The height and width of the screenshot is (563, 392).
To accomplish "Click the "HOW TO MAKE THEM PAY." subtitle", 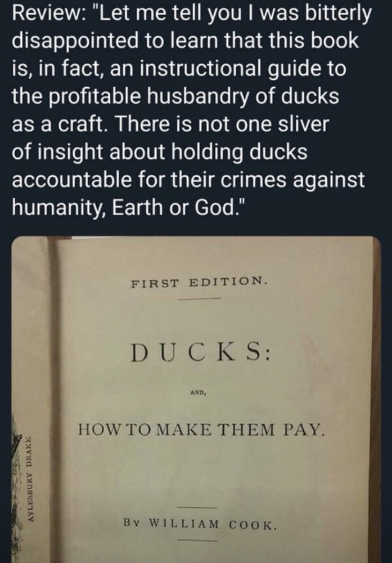I will 201,430.
